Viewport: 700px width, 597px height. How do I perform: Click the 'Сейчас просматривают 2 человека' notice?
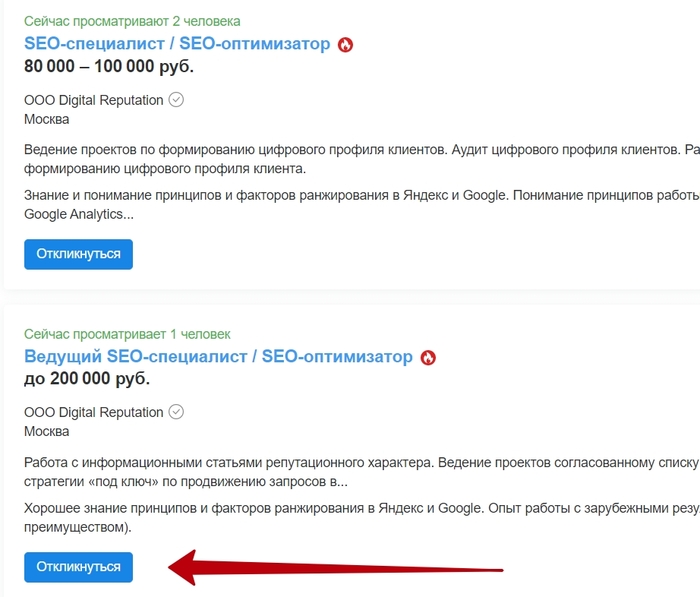tap(132, 21)
